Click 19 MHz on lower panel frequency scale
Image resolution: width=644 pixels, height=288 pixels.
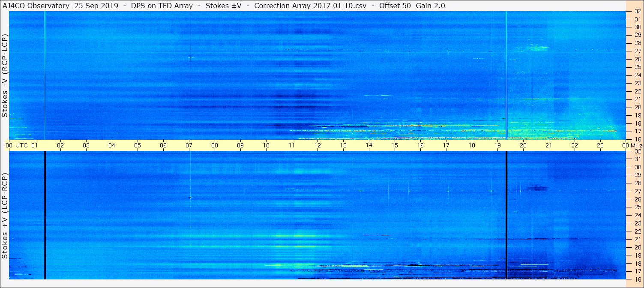point(637,255)
